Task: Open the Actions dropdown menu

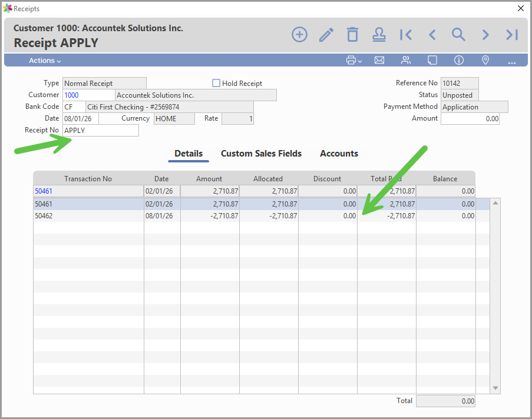Action: tap(45, 61)
